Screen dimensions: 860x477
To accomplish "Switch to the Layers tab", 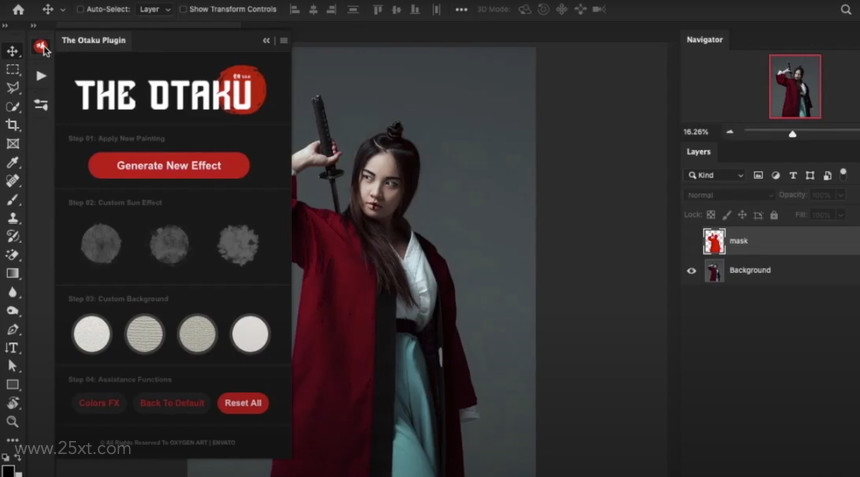I will coord(699,152).
